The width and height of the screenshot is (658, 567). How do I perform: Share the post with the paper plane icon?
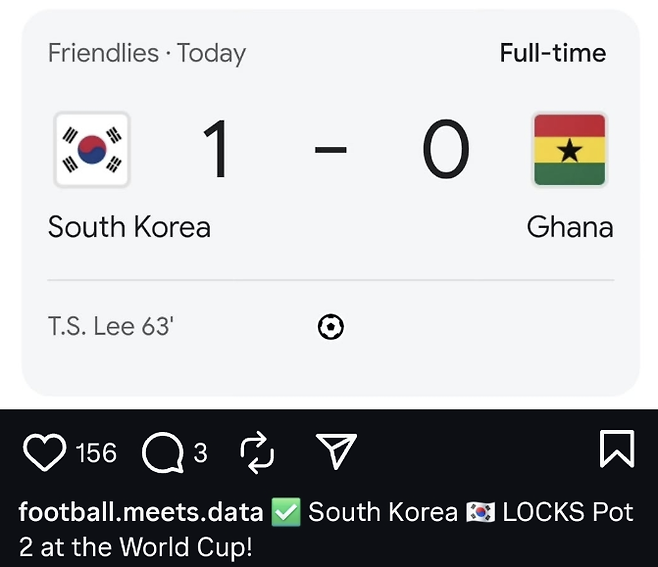[337, 452]
